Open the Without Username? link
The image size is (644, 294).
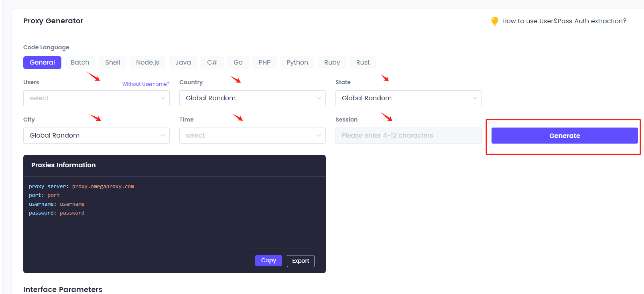(146, 84)
